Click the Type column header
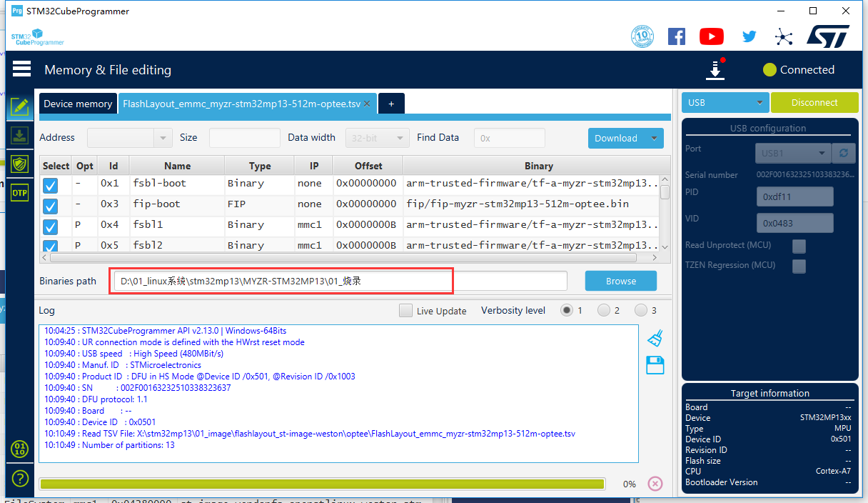This screenshot has height=503, width=868. coord(260,166)
